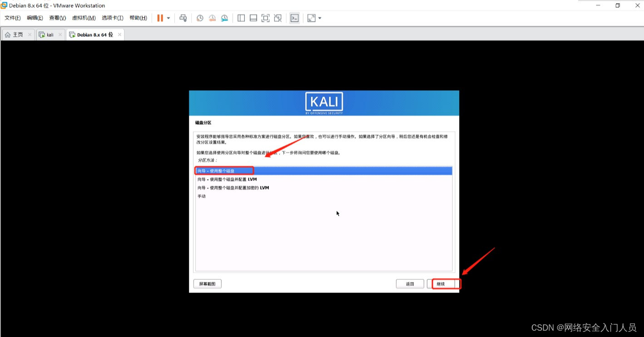The width and height of the screenshot is (644, 337).
Task: Close the kali tab
Action: coord(60,34)
